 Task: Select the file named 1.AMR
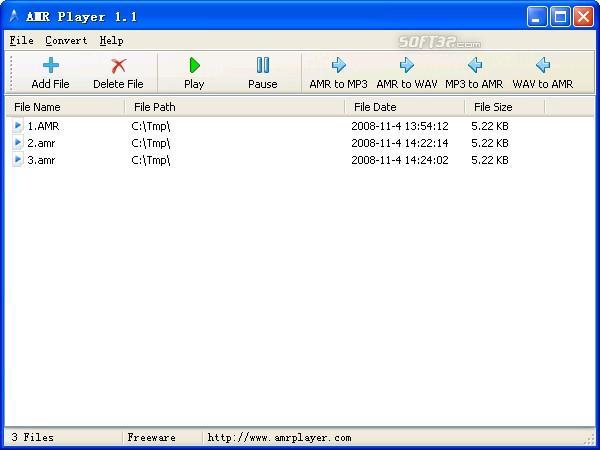[43, 126]
